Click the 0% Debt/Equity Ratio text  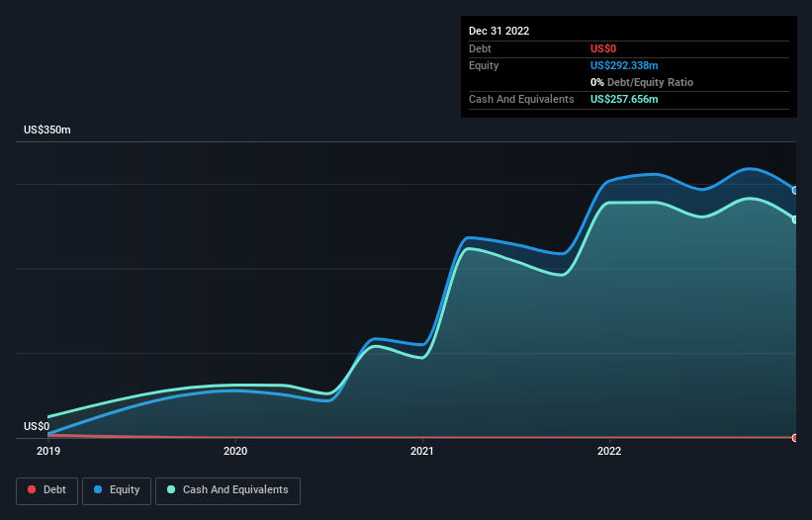pos(642,82)
